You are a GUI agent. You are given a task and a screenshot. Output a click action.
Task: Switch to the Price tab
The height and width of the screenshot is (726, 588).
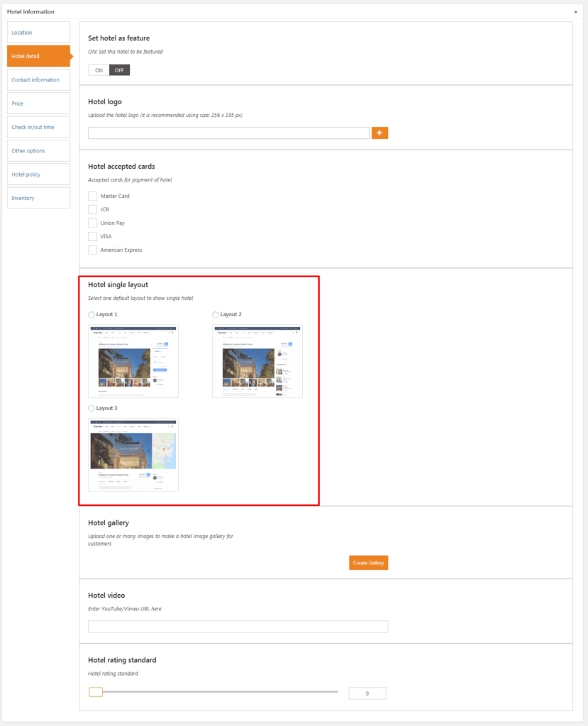pyautogui.click(x=38, y=104)
